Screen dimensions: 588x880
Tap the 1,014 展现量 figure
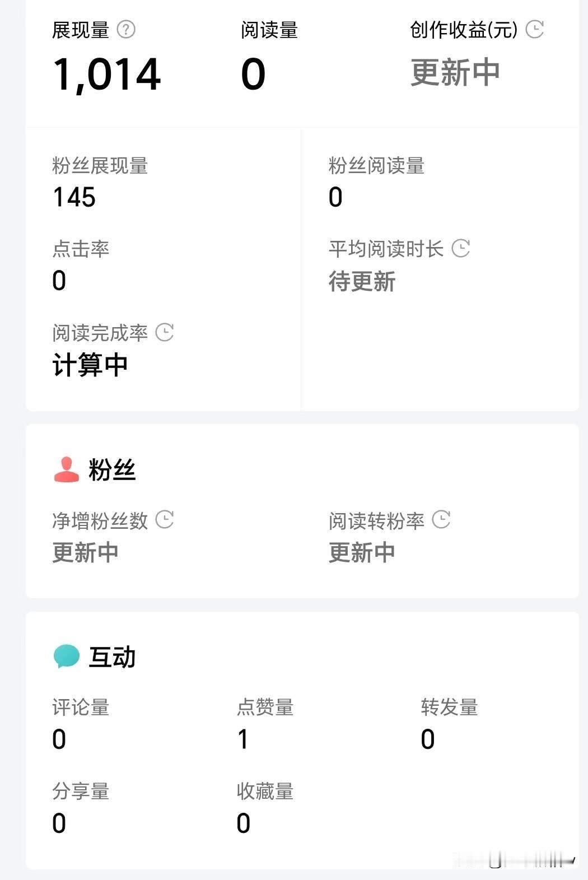(106, 75)
